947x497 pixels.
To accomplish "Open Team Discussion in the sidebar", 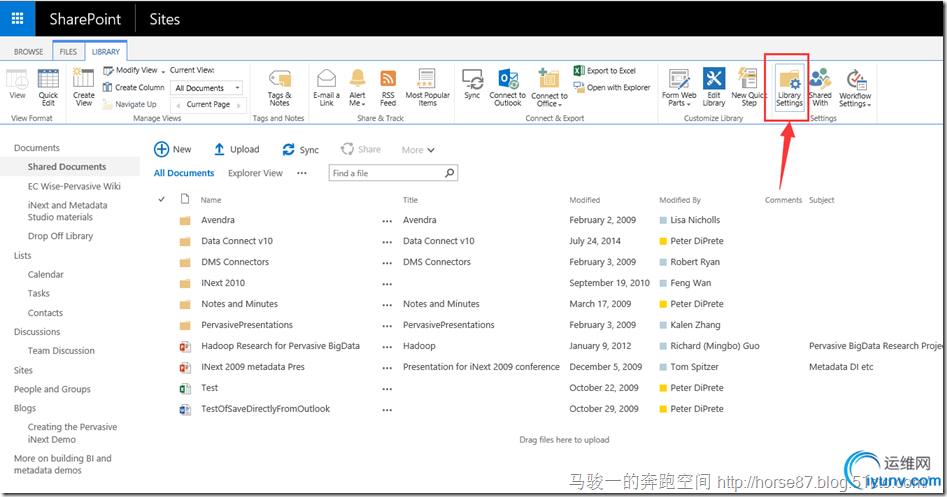I will click(61, 350).
